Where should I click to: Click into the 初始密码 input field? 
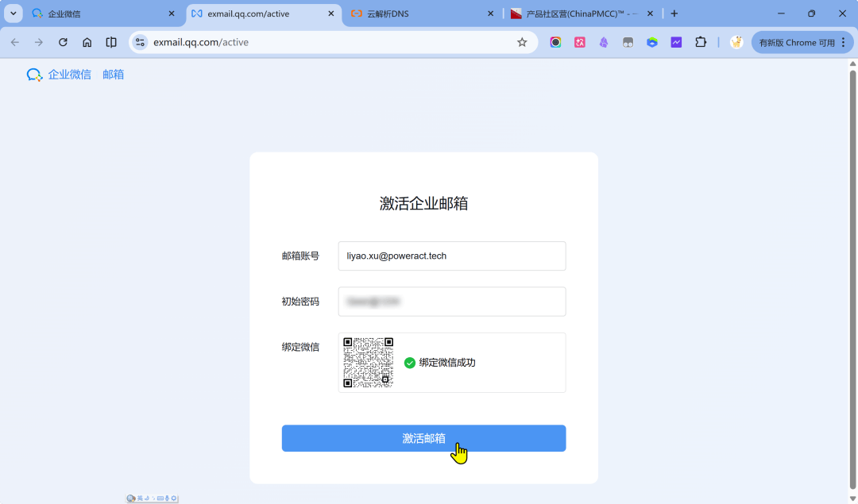[x=451, y=302]
